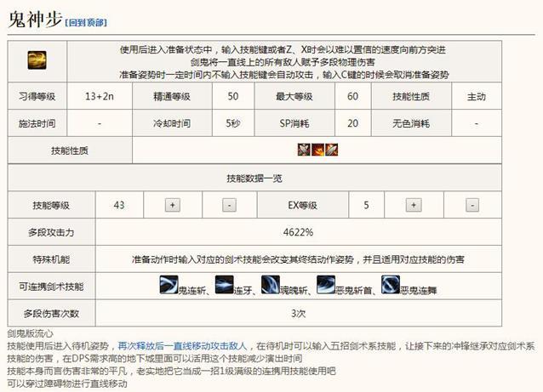
Task: Click the 多段伤害次数 label cell
Action: click(x=51, y=314)
